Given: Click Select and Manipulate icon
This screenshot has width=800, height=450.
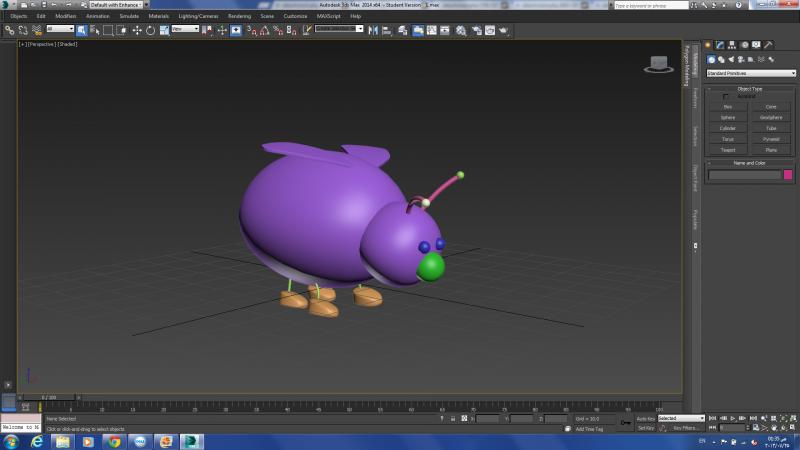Looking at the screenshot, I should [x=222, y=31].
